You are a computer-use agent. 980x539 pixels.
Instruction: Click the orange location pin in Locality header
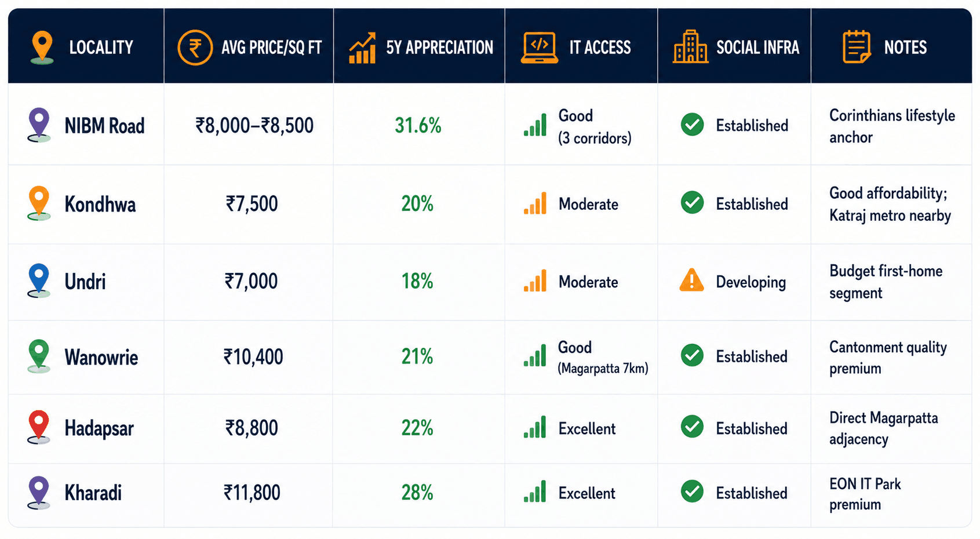click(42, 48)
